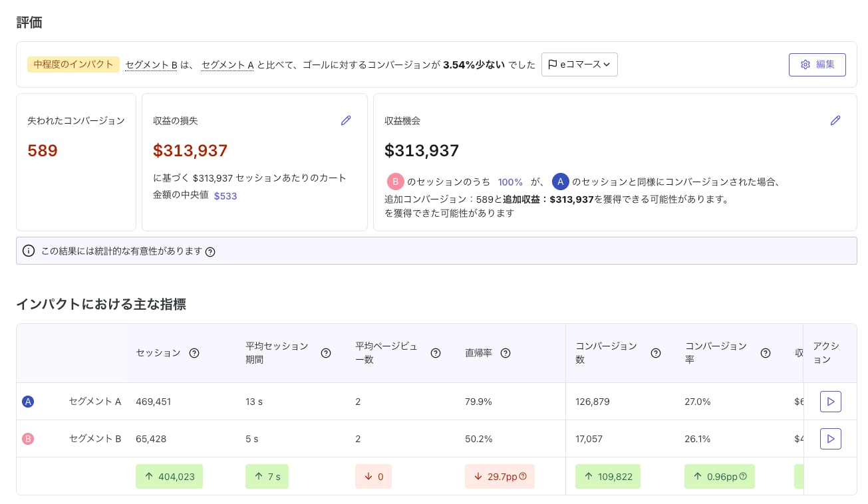Image resolution: width=868 pixels, height=504 pixels.
Task: Open help tooltip for 平均ページビュー数 column
Action: coord(436,353)
